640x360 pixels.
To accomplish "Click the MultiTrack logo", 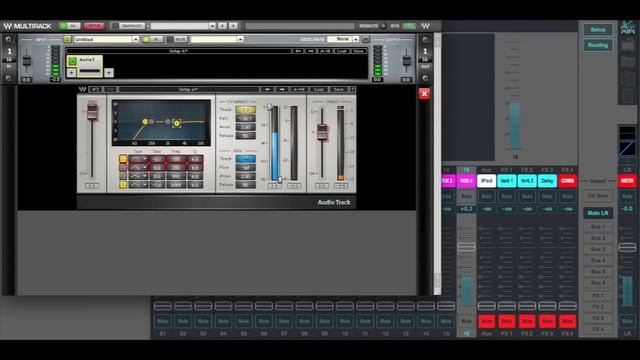I will (28, 26).
